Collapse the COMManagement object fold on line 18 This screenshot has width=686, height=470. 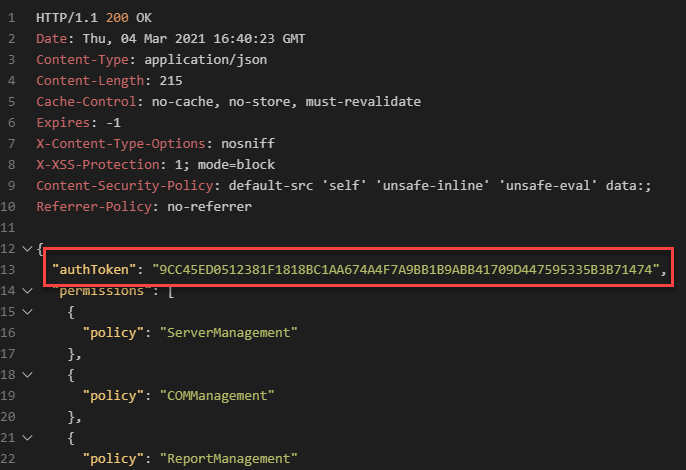(x=25, y=374)
